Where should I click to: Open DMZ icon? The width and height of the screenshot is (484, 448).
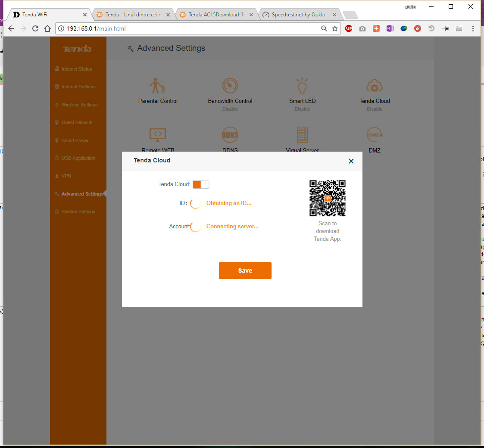(375, 135)
